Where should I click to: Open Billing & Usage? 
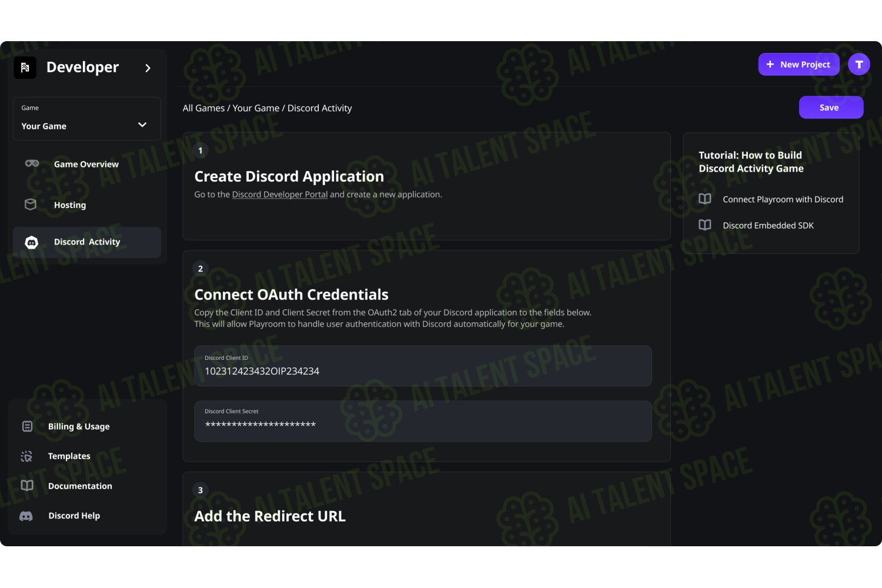(x=79, y=427)
